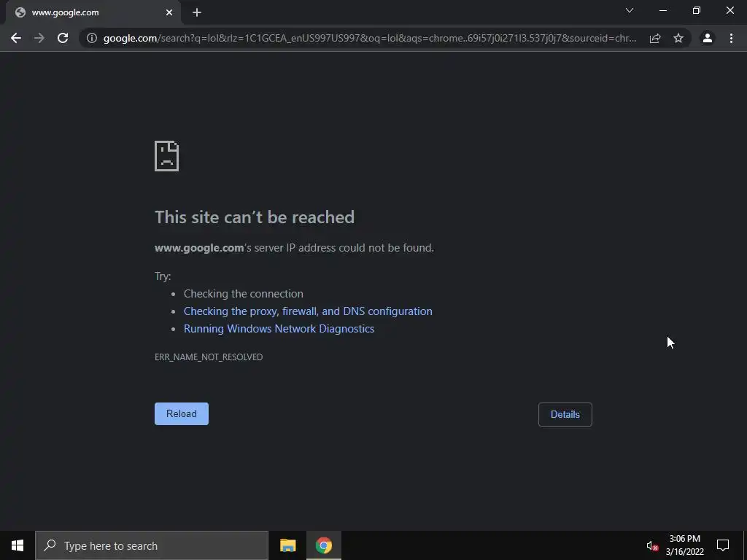
Task: Reload page with the toolbar refresh icon
Action: coord(63,38)
